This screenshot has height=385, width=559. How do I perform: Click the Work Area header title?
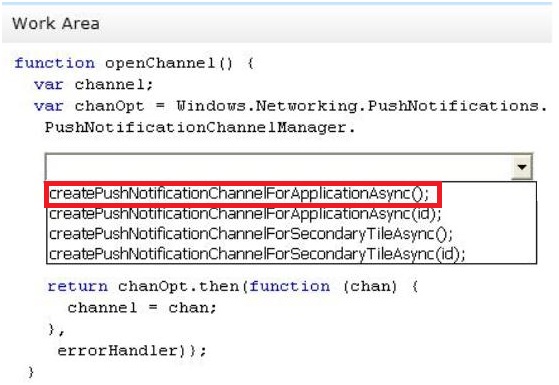[x=56, y=24]
